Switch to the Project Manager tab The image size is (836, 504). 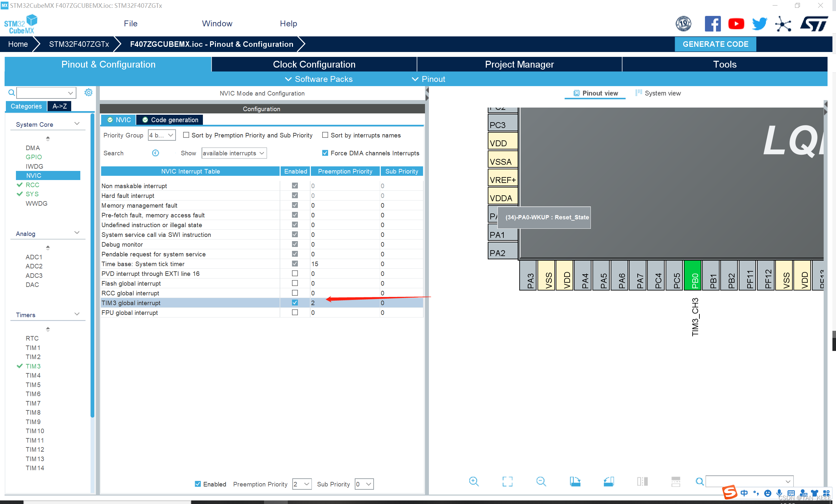(519, 64)
